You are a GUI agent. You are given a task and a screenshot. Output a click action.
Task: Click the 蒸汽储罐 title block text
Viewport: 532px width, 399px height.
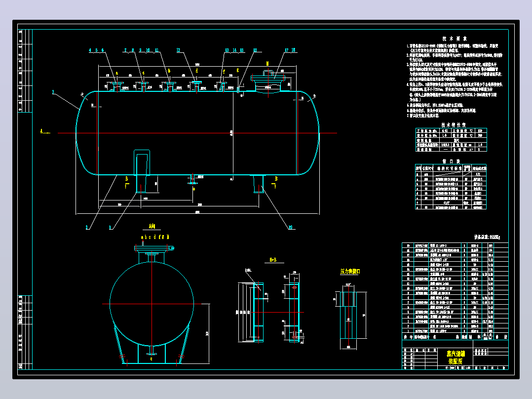456,354
